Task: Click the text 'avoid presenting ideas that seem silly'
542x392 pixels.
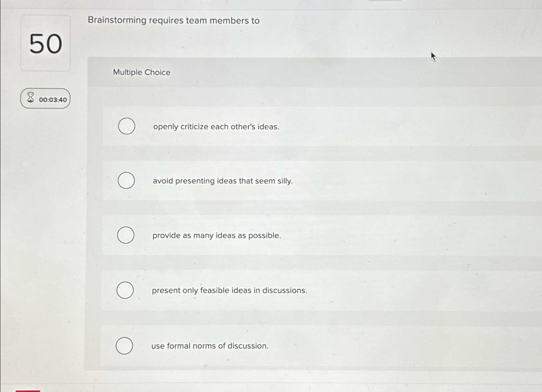Action: pyautogui.click(x=222, y=181)
